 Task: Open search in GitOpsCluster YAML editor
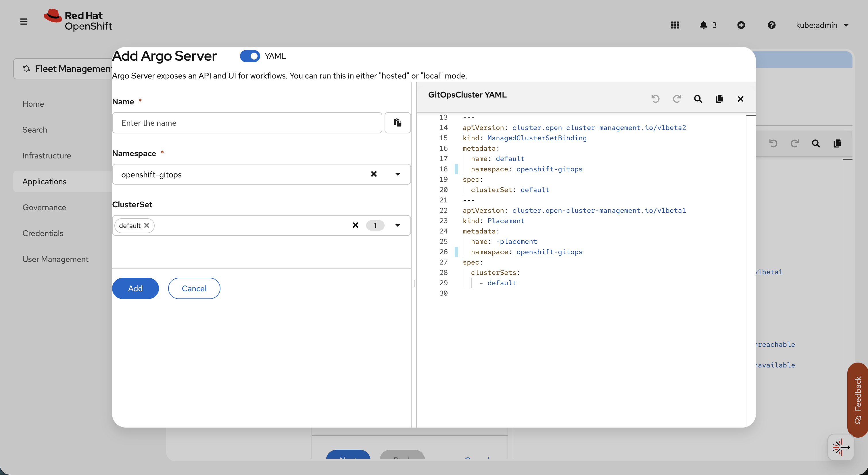pyautogui.click(x=698, y=99)
